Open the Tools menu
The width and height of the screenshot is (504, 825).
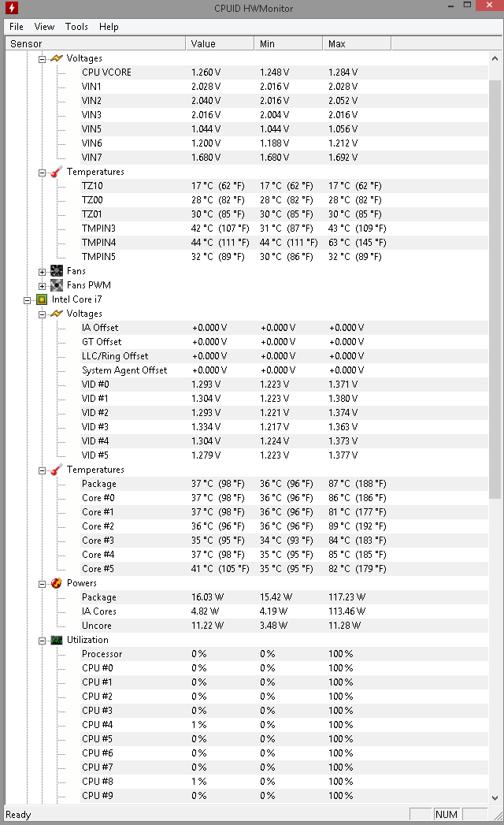pos(76,26)
